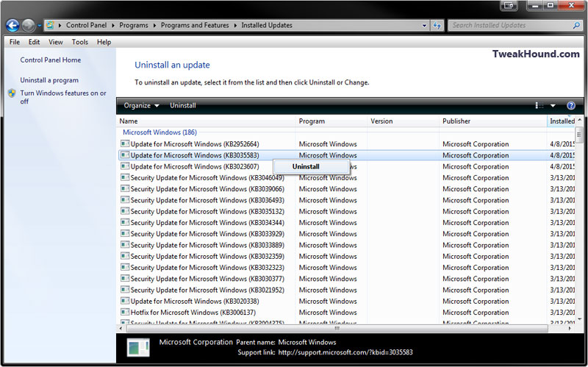Open Turn Windows features on or off
588x367 pixels.
point(63,97)
